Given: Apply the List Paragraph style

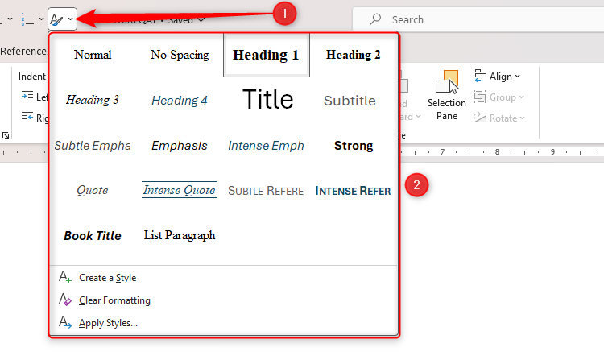Looking at the screenshot, I should [x=180, y=235].
